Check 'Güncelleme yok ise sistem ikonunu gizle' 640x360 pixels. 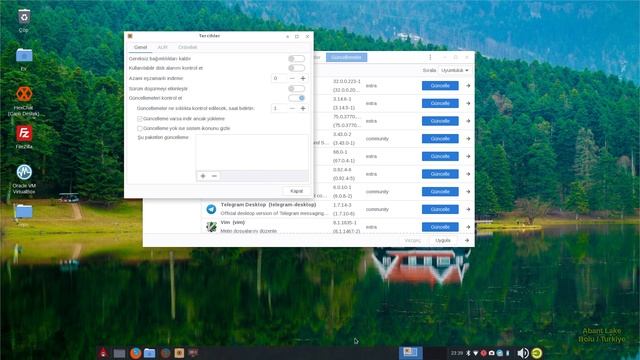pos(140,129)
